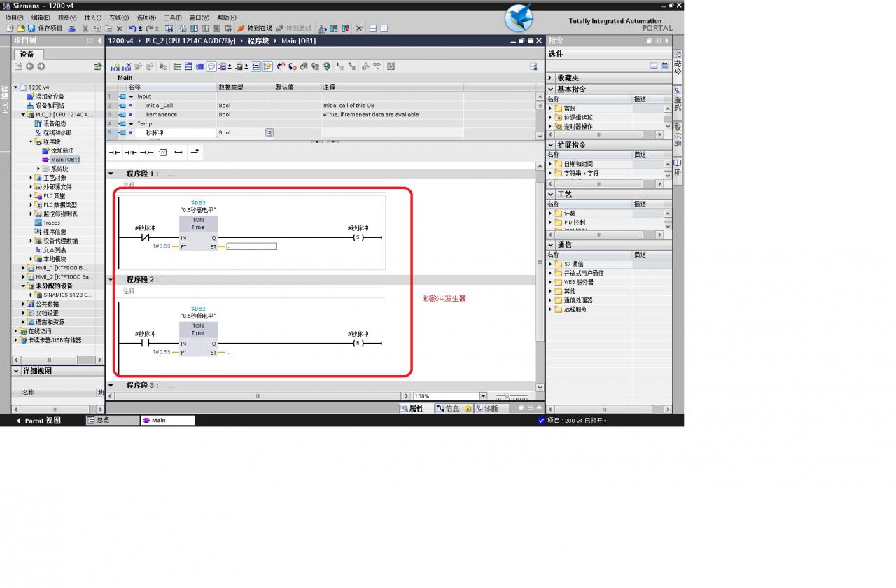Collapse the project tree panel arrow
Image resolution: width=896 pixels, height=588 pixels.
pyautogui.click(x=99, y=41)
